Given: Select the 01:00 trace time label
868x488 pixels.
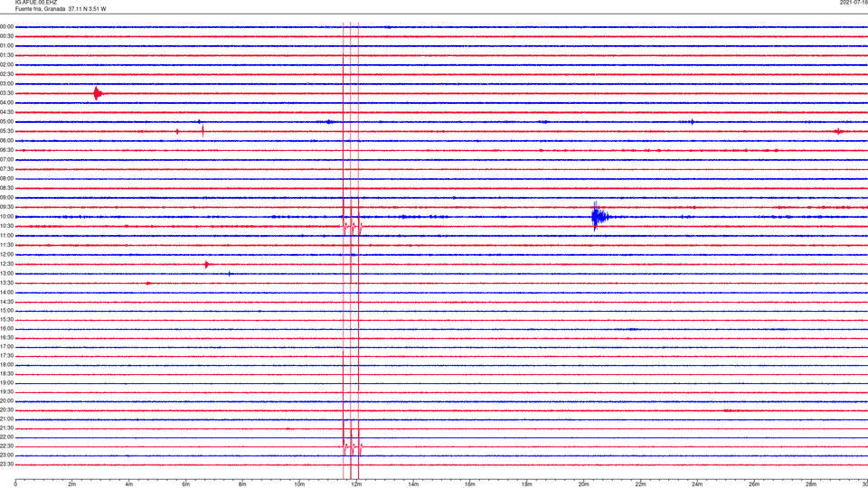Looking at the screenshot, I should tap(7, 45).
